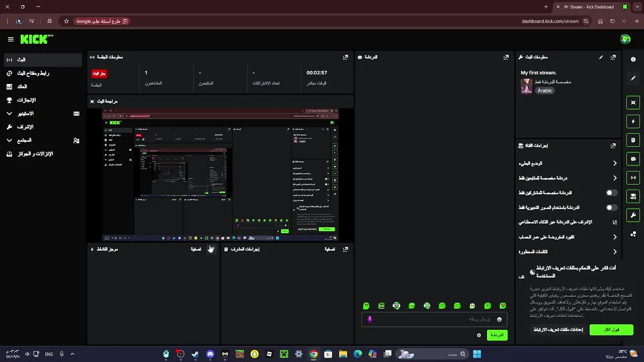Open the Revenue sidebar item
Viewport: 644px width, 362px height.
coord(42,86)
